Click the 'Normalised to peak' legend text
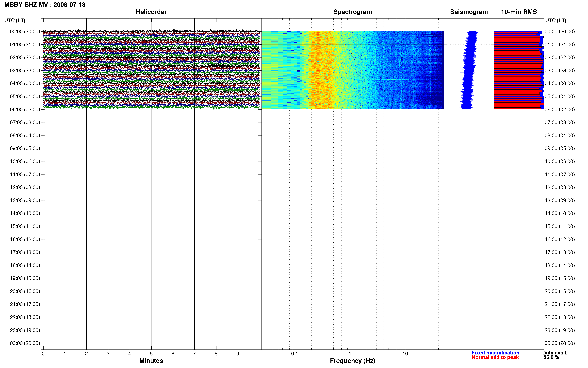Screen dimensions: 588x368 pos(495,357)
